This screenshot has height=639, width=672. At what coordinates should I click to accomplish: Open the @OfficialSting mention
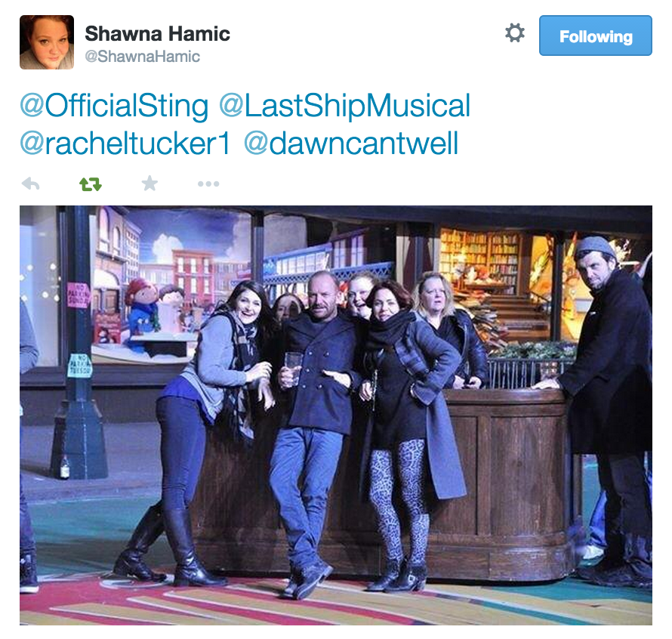click(x=114, y=106)
